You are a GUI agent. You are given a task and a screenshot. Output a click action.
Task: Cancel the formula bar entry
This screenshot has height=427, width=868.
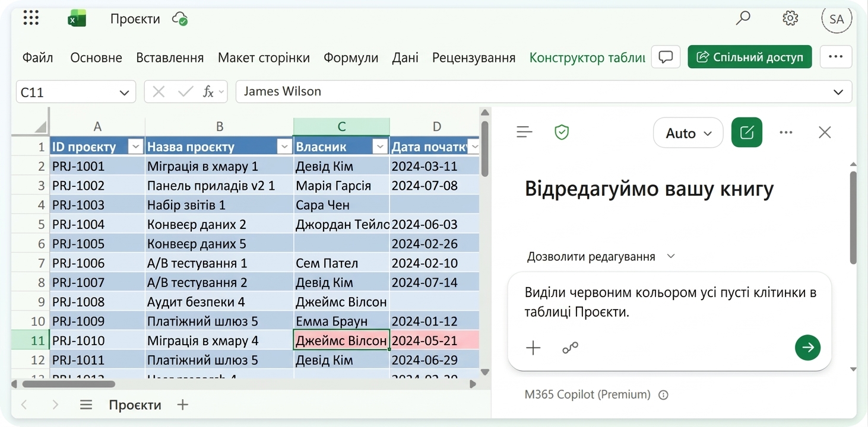159,92
